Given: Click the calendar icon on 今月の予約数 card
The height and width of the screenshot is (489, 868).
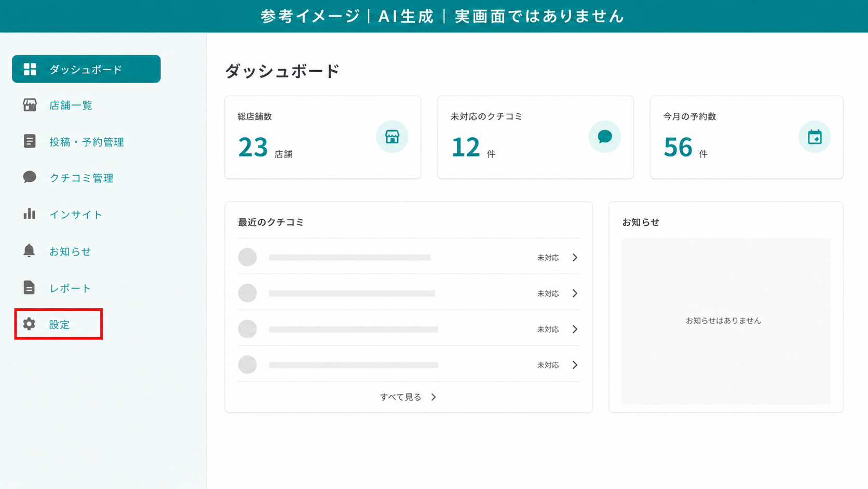Looking at the screenshot, I should [815, 137].
